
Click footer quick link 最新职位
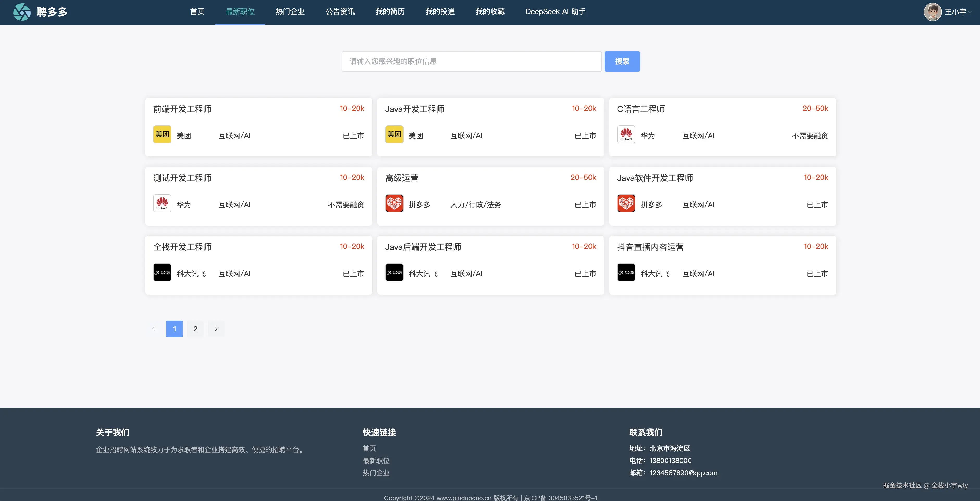click(x=376, y=461)
